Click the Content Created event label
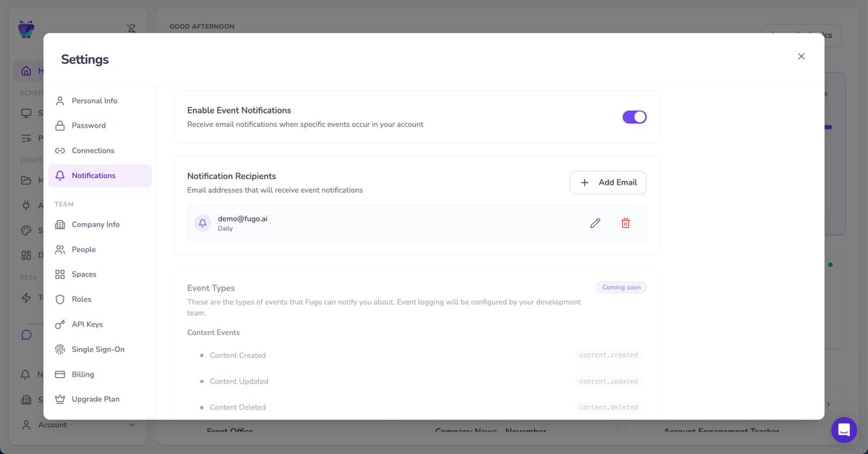The height and width of the screenshot is (454, 868). 238,356
